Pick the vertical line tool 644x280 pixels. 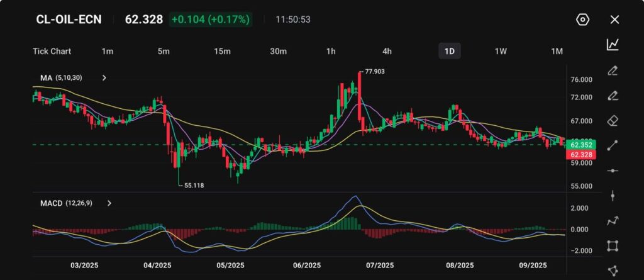click(613, 196)
